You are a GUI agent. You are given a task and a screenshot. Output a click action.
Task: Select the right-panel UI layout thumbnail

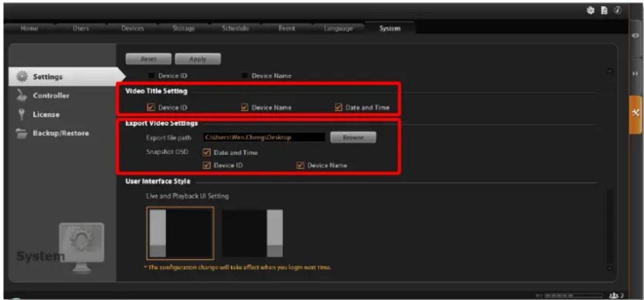coord(252,234)
